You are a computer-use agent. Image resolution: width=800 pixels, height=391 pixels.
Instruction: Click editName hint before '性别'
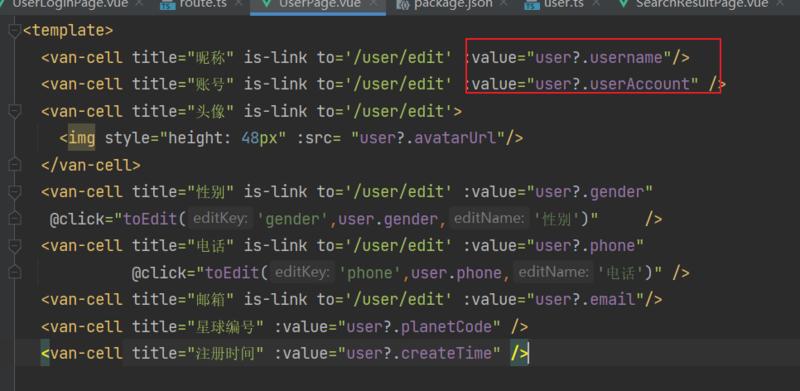coord(489,219)
